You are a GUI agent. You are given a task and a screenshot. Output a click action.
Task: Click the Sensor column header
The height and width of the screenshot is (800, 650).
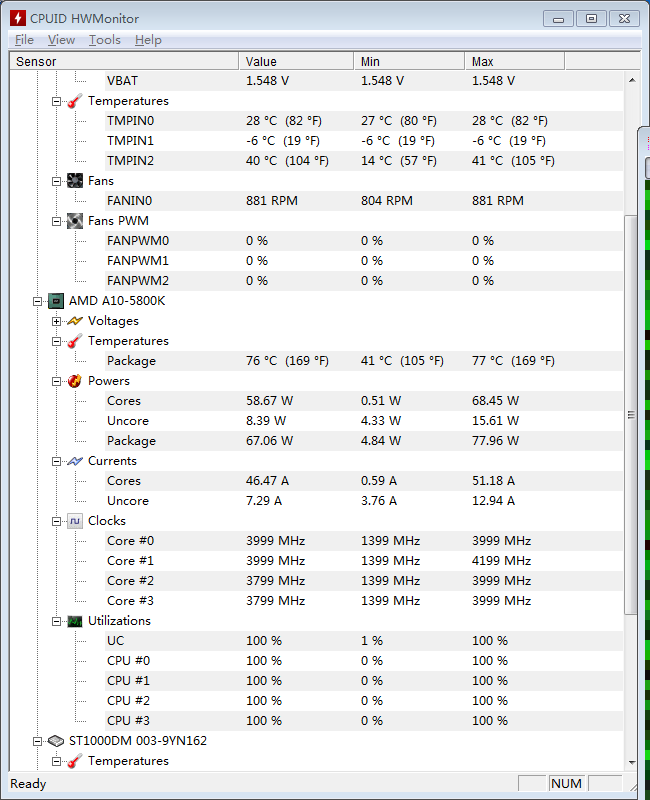point(124,61)
